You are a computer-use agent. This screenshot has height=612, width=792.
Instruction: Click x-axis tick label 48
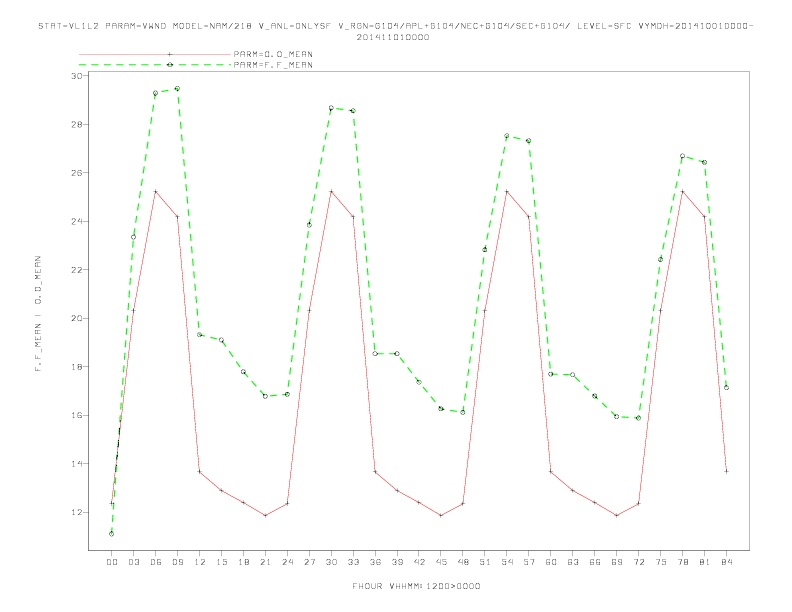pyautogui.click(x=463, y=562)
